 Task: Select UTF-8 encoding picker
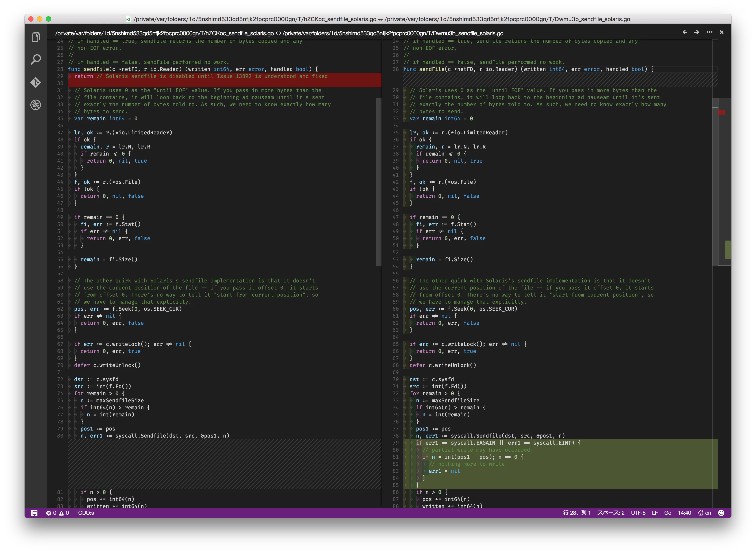(638, 513)
